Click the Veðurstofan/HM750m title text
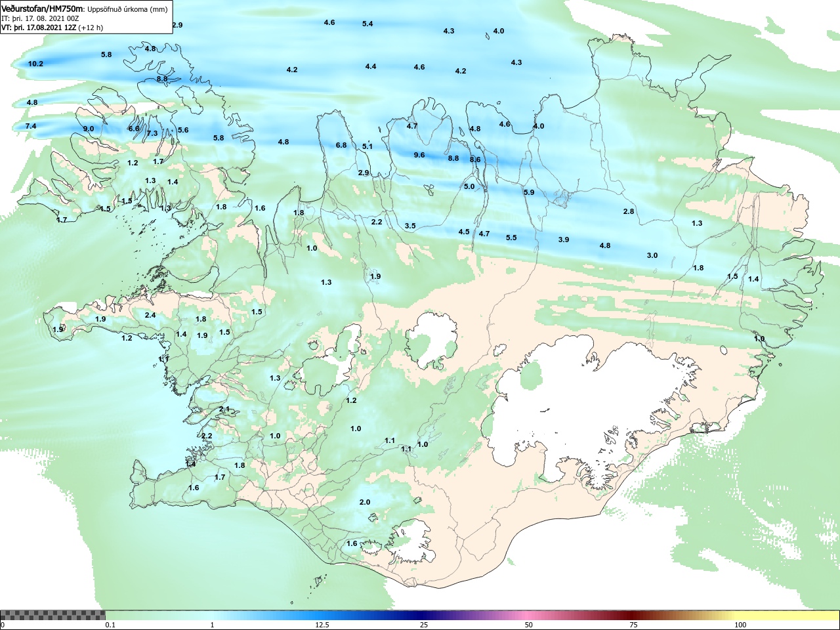 pyautogui.click(x=42, y=9)
